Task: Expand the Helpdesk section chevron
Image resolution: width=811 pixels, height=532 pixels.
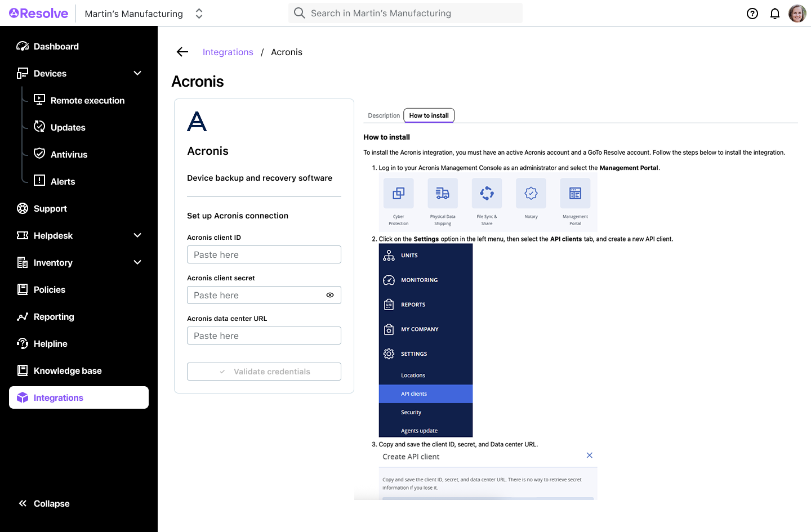Action: (137, 235)
